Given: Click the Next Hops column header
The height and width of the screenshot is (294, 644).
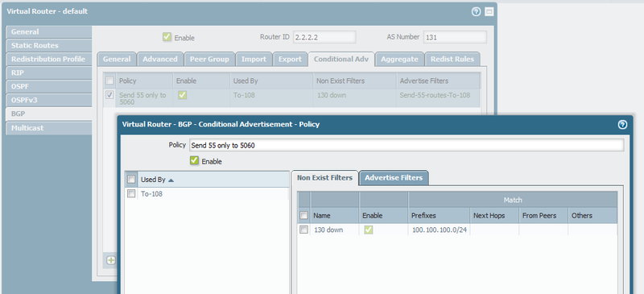Looking at the screenshot, I should [x=494, y=215].
